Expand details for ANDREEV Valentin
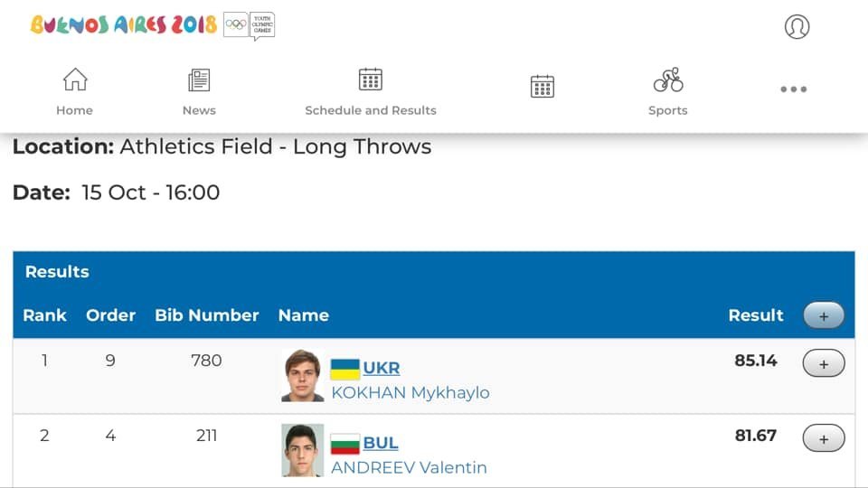The width and height of the screenshot is (868, 488). [x=824, y=438]
